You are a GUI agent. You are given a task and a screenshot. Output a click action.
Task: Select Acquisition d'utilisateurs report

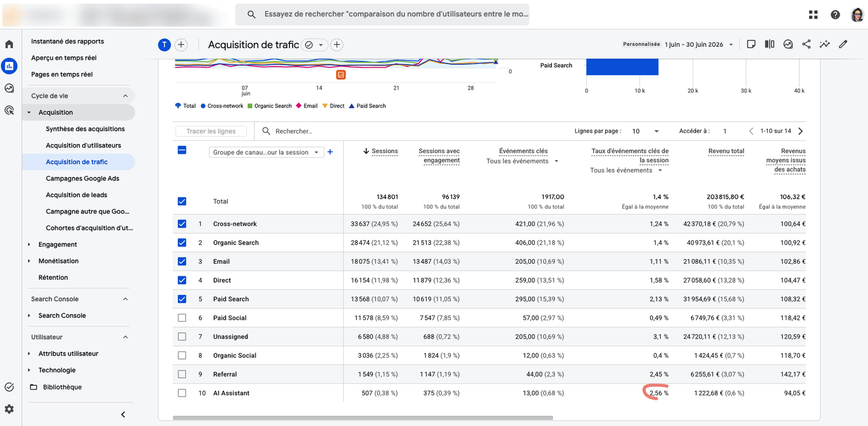coord(83,146)
